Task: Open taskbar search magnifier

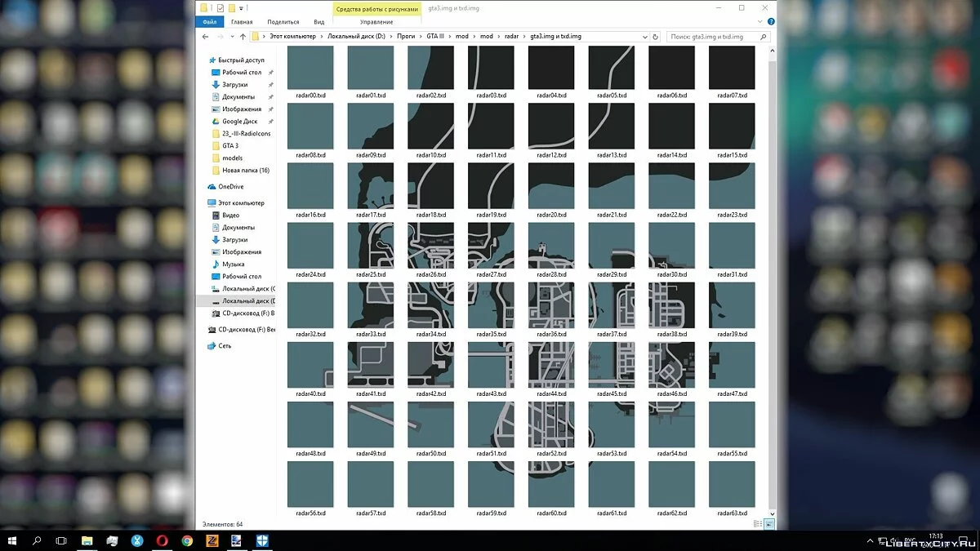Action: [37, 540]
